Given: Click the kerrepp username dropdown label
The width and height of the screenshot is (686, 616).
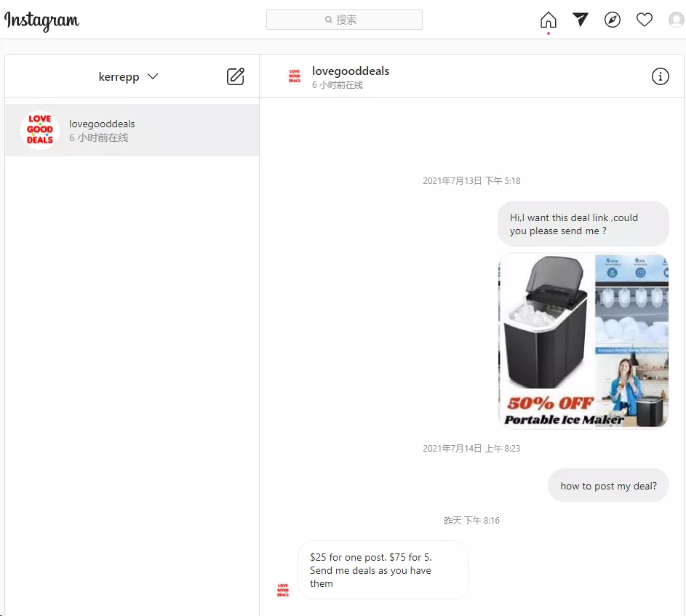Looking at the screenshot, I should (x=119, y=77).
